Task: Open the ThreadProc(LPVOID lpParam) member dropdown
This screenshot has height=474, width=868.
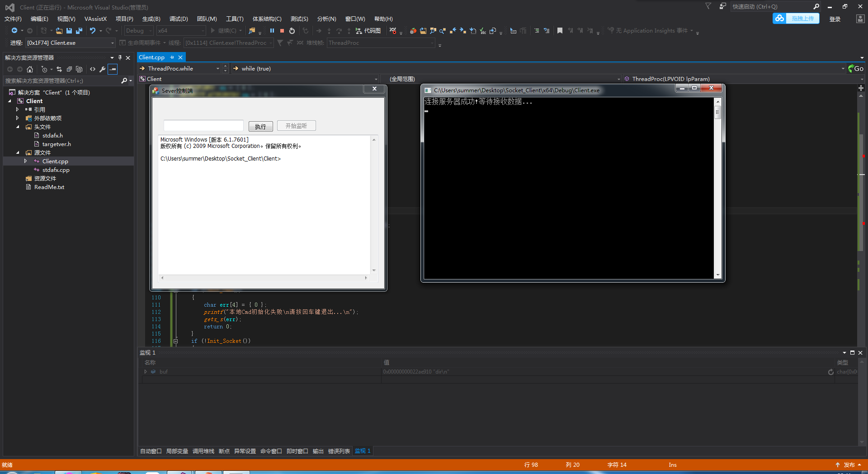Action: click(x=744, y=79)
